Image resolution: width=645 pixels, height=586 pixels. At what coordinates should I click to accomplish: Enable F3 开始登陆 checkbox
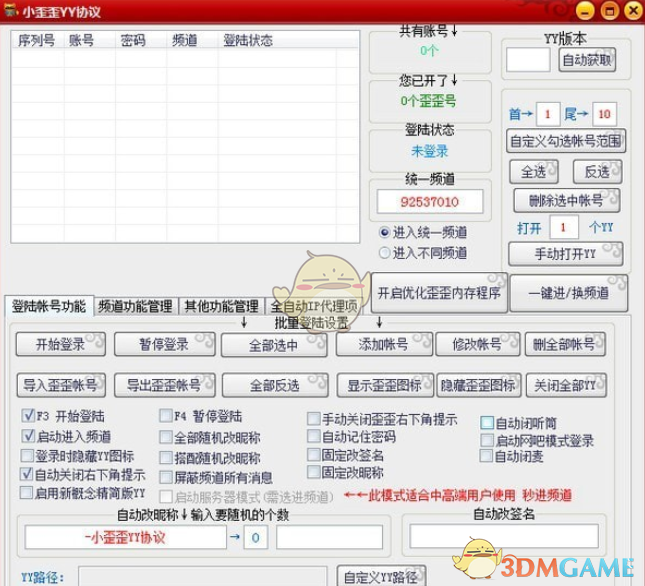(28, 415)
